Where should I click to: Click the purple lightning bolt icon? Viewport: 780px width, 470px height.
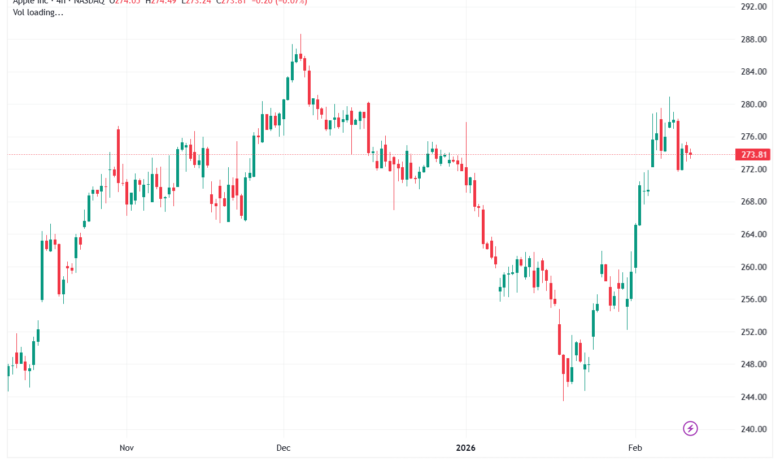690,429
